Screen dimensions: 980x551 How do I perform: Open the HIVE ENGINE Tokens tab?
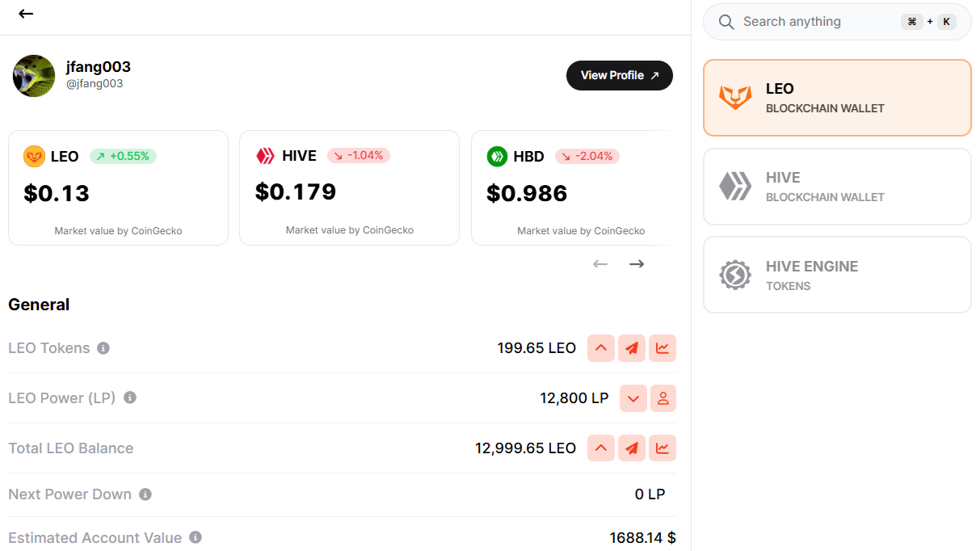[x=837, y=275]
